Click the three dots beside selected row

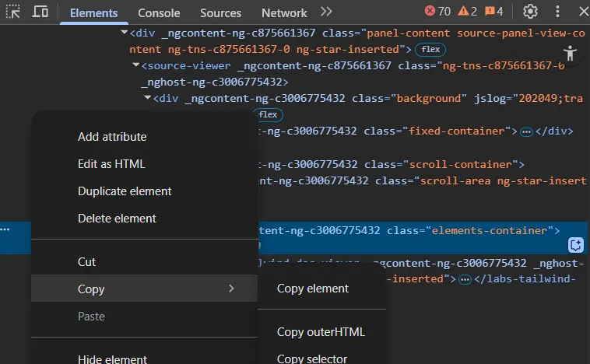point(5,229)
